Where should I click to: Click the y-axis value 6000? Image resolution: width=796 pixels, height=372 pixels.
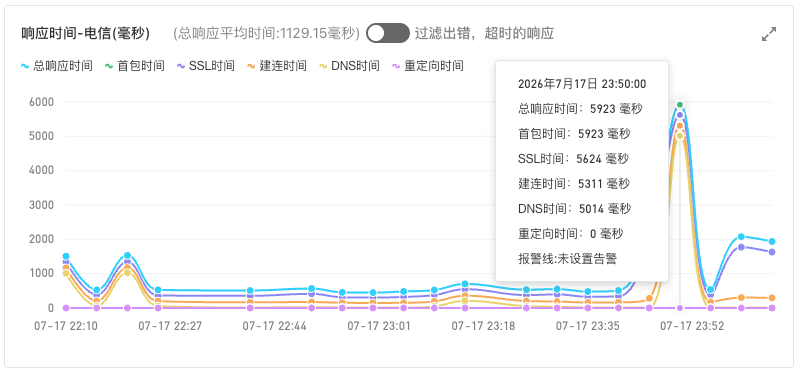click(43, 102)
